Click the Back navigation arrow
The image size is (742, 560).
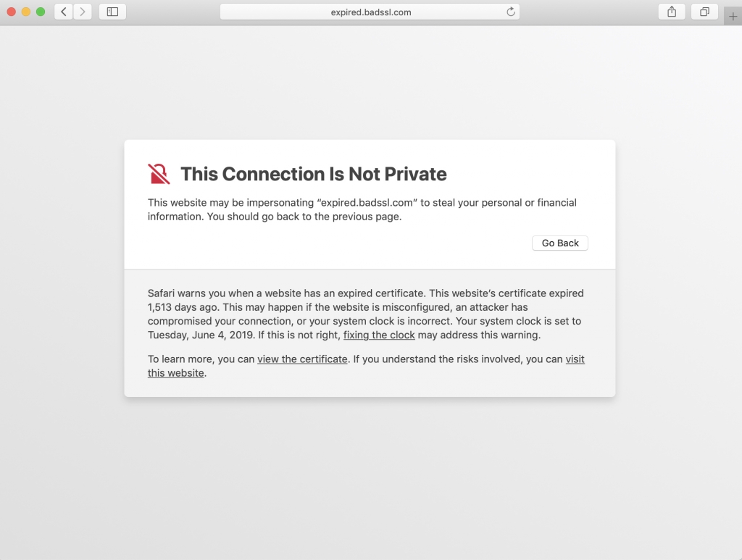(64, 12)
